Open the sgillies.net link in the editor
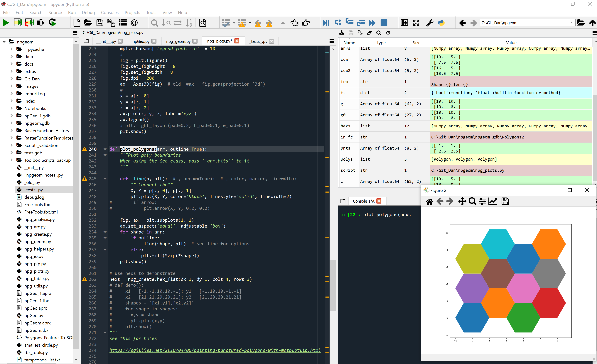 (215, 350)
